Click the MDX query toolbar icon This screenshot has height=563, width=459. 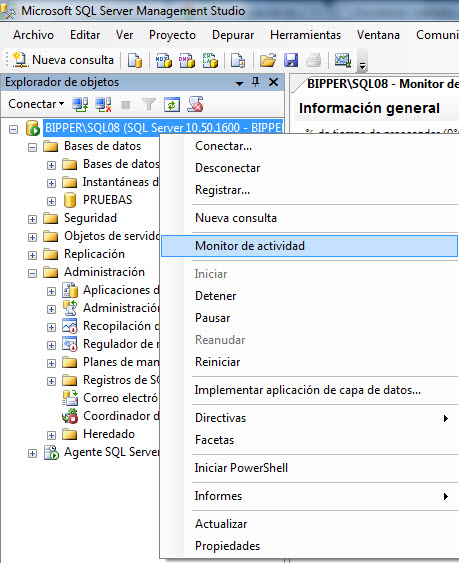pos(164,60)
